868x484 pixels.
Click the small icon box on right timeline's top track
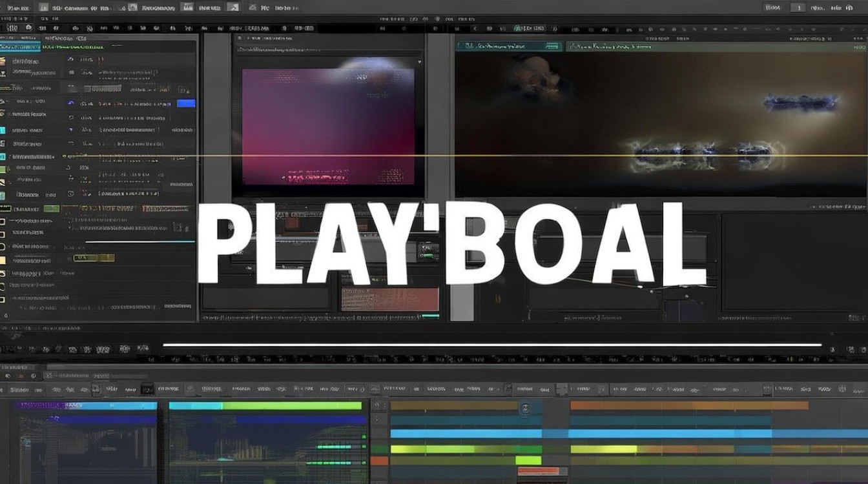(525, 408)
